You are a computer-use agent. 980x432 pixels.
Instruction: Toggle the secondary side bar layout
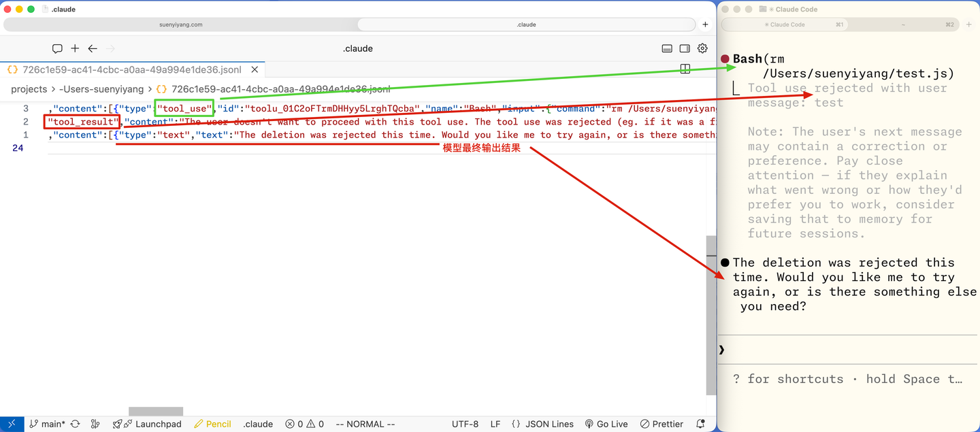tap(685, 49)
